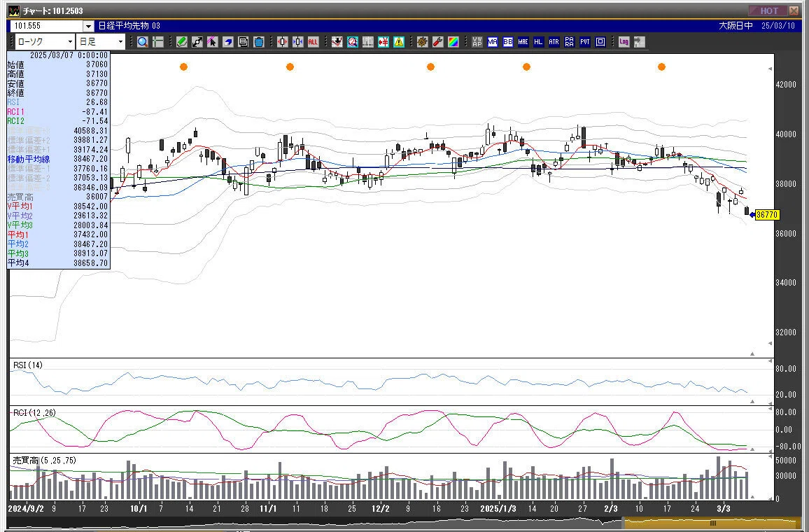This screenshot has width=809, height=532.
Task: Click the yellow 36770 current price label
Action: (x=767, y=215)
